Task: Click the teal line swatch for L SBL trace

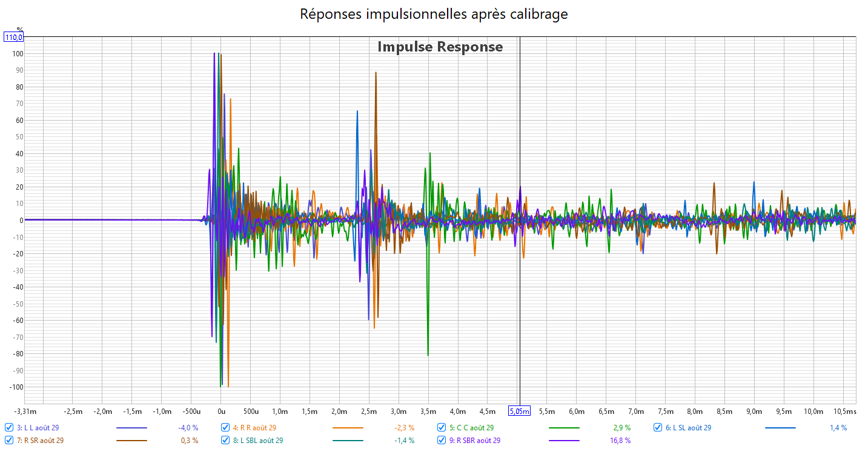Action: (348, 441)
